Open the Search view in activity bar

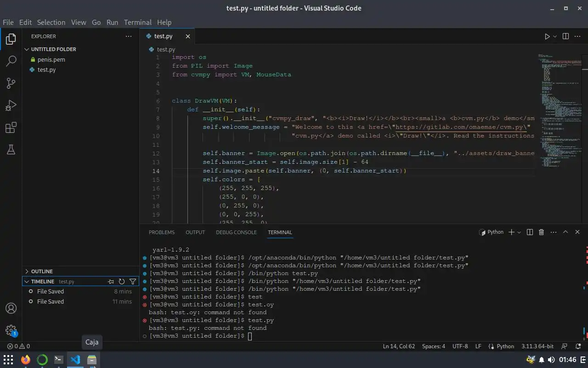tap(11, 61)
